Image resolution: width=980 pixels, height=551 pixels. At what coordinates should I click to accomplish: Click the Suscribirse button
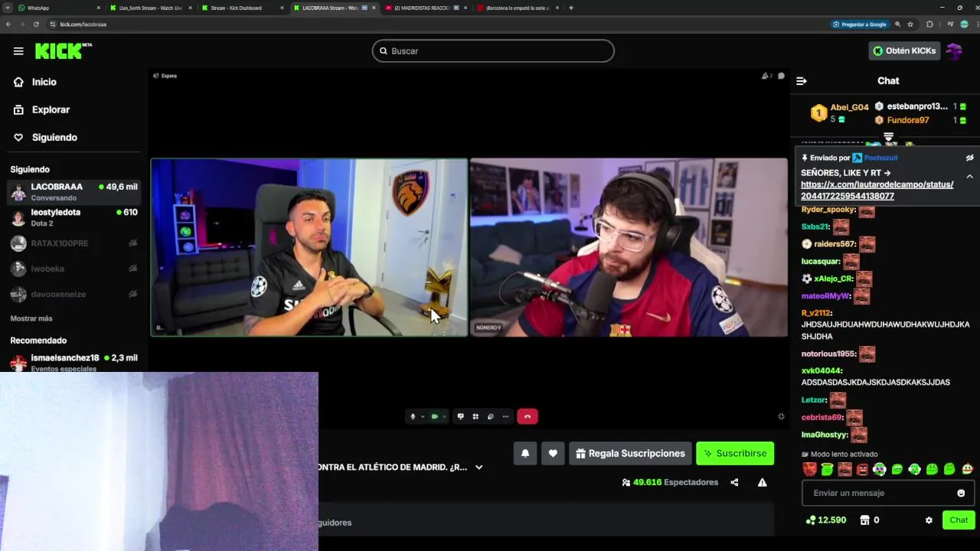pyautogui.click(x=735, y=453)
